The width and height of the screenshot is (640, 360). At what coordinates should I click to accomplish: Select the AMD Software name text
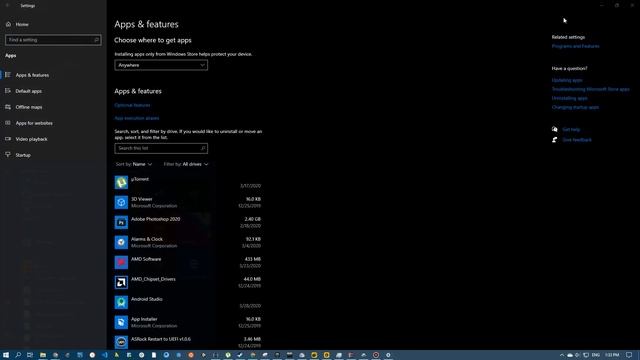[146, 259]
